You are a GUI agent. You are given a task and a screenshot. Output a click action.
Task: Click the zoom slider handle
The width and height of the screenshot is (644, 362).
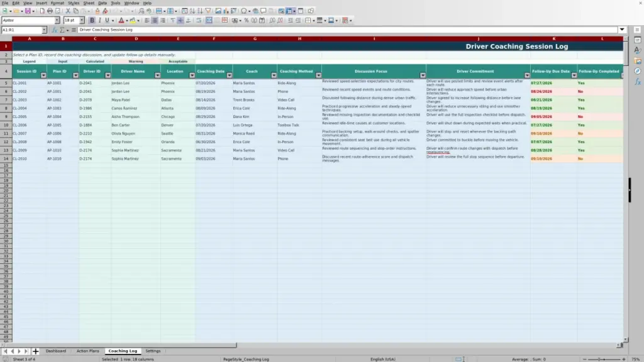click(599, 359)
